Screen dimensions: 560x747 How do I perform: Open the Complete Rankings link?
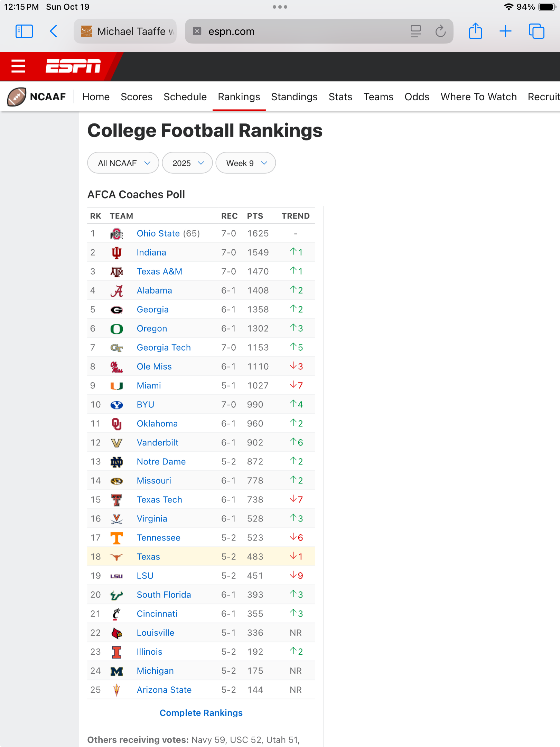pos(201,713)
